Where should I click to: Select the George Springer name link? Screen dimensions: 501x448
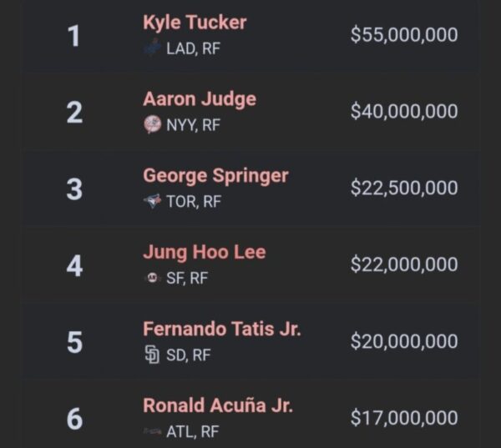tap(215, 176)
